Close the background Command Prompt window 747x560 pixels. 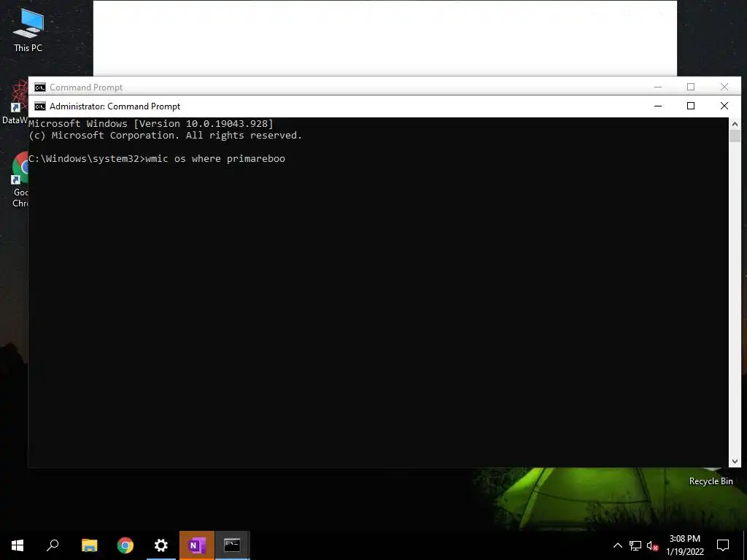pos(724,87)
